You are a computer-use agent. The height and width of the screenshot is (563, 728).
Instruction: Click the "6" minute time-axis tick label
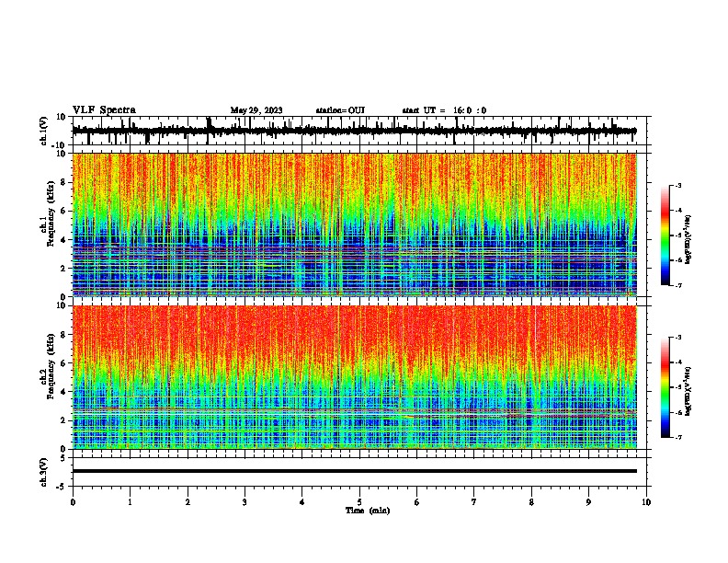(417, 502)
